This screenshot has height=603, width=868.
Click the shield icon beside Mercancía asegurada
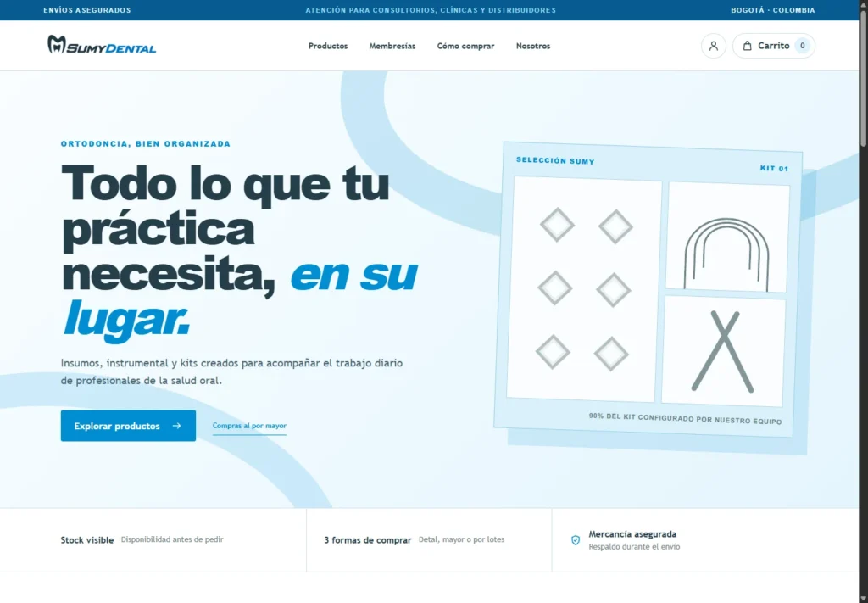pyautogui.click(x=576, y=540)
